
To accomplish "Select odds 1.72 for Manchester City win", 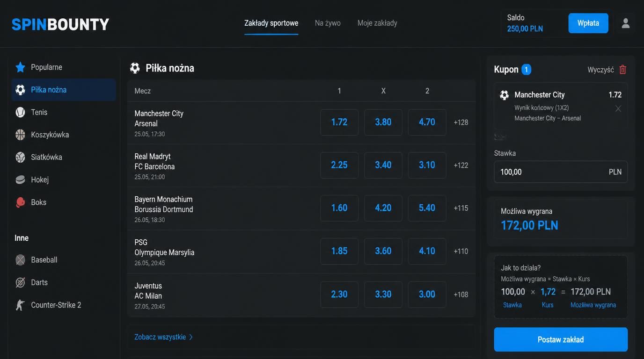I will pos(339,122).
